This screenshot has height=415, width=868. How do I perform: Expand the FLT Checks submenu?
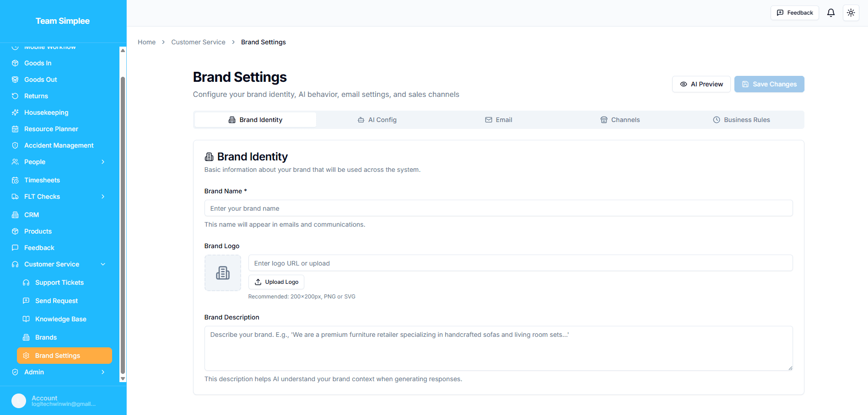(103, 197)
